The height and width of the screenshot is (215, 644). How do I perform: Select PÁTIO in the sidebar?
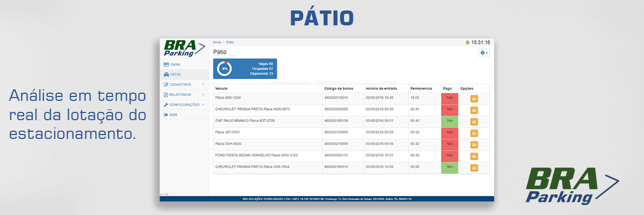(x=184, y=74)
